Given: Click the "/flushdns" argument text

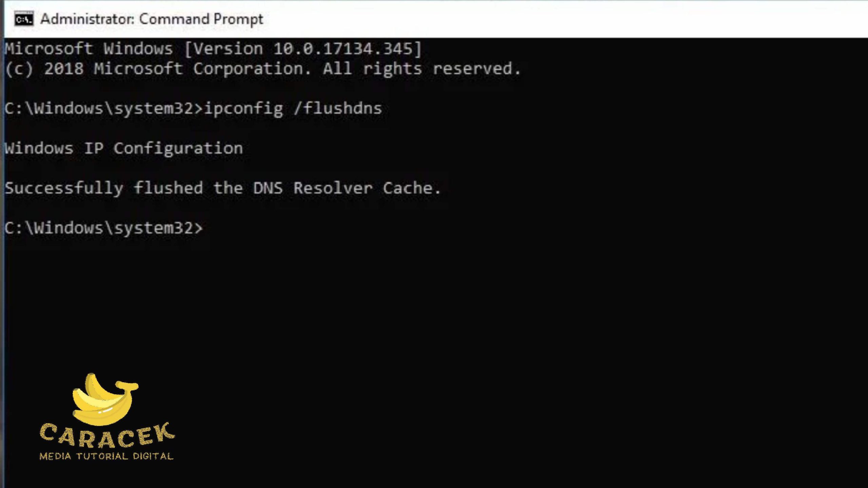Looking at the screenshot, I should coord(338,108).
